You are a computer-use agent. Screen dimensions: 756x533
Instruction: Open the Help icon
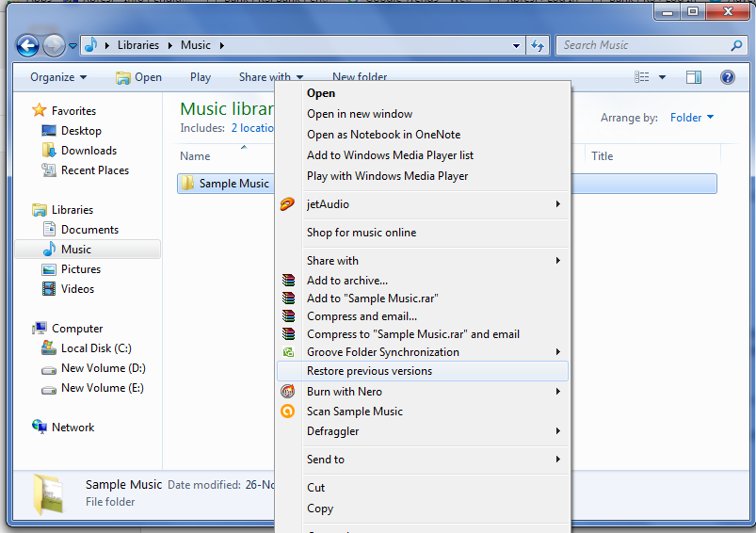(x=728, y=77)
